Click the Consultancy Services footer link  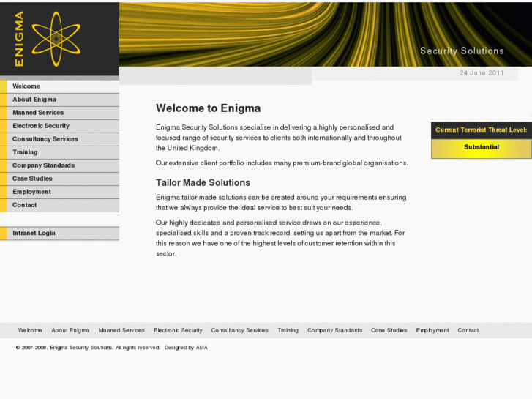[239, 330]
